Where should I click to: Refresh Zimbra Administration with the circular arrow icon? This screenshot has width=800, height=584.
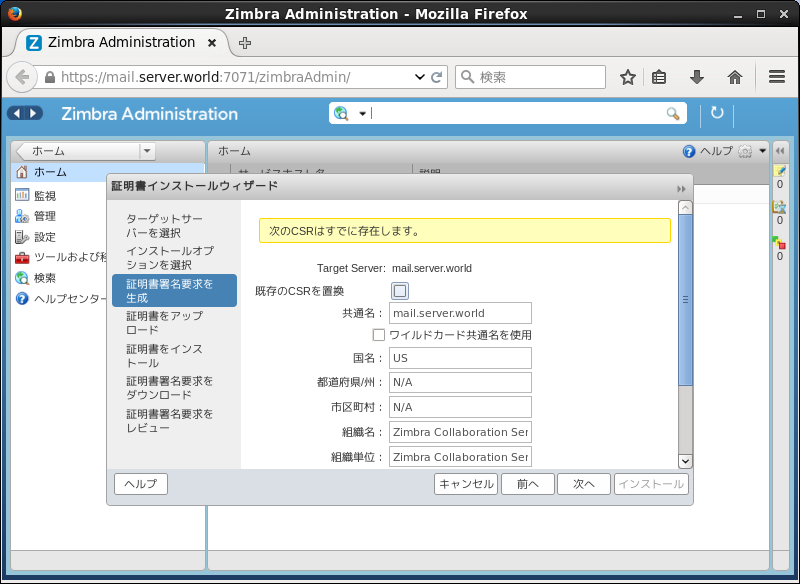717,113
